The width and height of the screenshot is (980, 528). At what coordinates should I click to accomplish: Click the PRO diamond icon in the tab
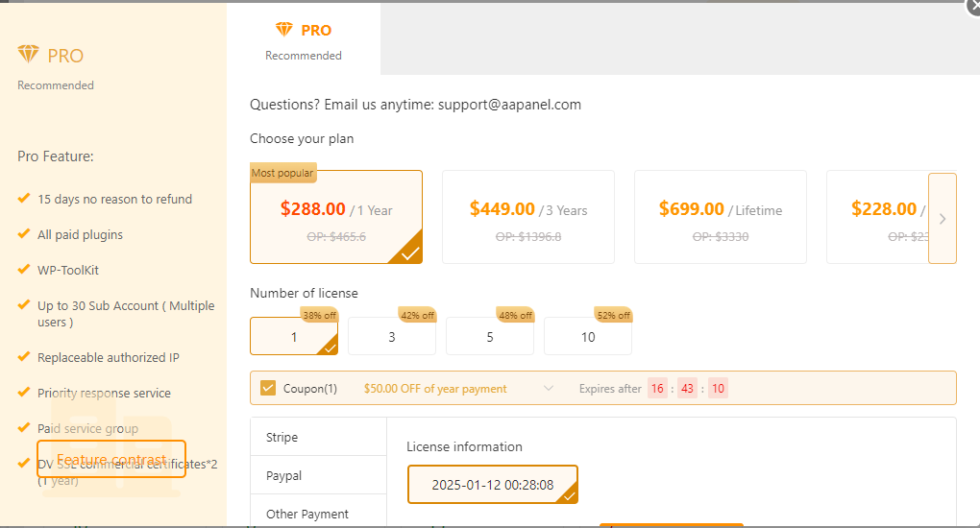pos(283,30)
